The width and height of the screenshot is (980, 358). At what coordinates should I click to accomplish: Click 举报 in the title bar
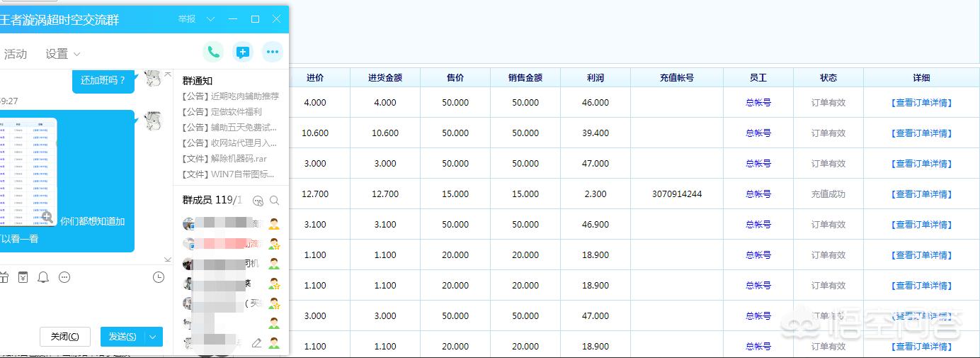[x=187, y=19]
